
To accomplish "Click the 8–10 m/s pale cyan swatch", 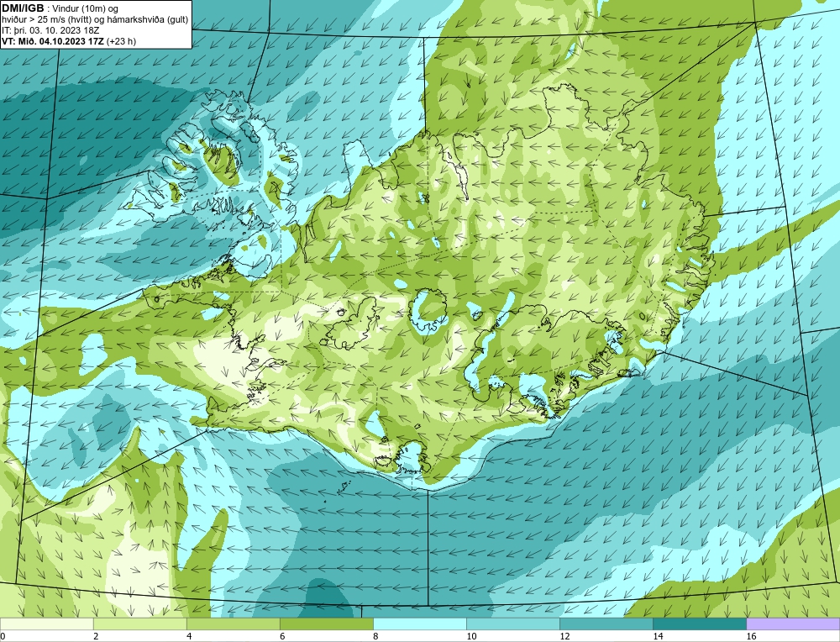I will [x=419, y=624].
